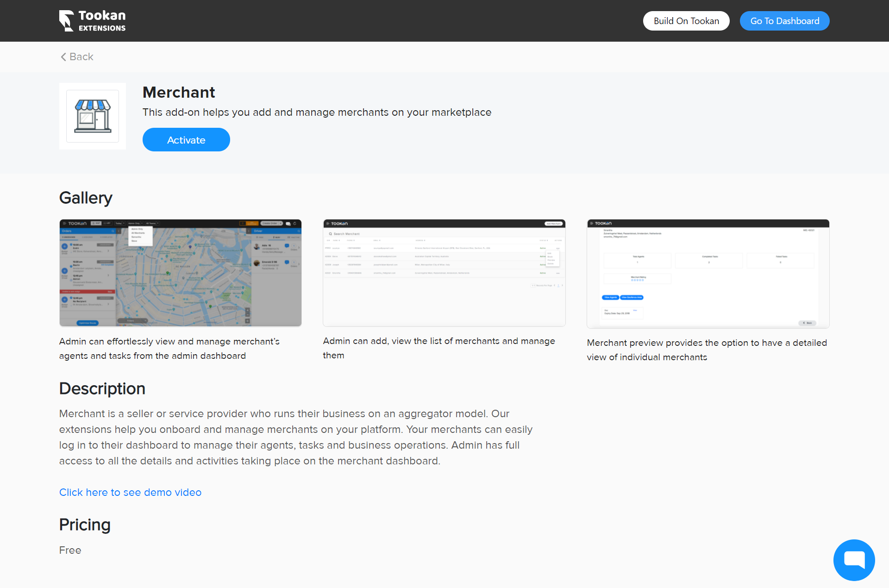
Task: Click the refresh icon in dashboard thumbnail header
Action: click(x=295, y=224)
